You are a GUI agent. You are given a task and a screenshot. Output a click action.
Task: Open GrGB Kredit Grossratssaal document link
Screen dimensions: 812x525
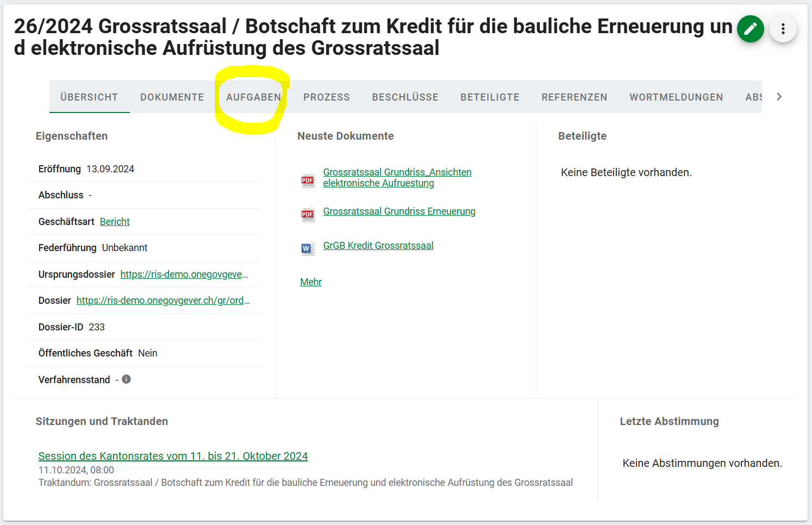(378, 246)
